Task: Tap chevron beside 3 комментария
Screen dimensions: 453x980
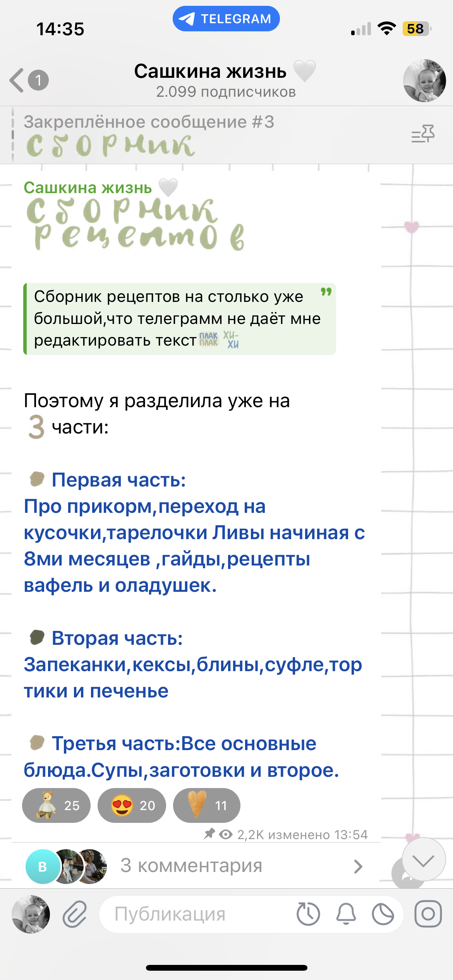Action: 358,867
